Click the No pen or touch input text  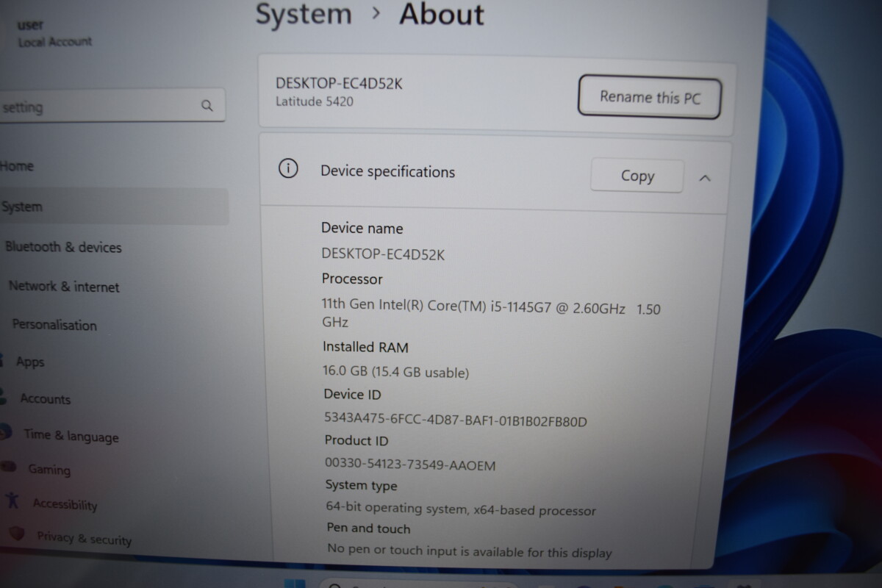tap(470, 551)
